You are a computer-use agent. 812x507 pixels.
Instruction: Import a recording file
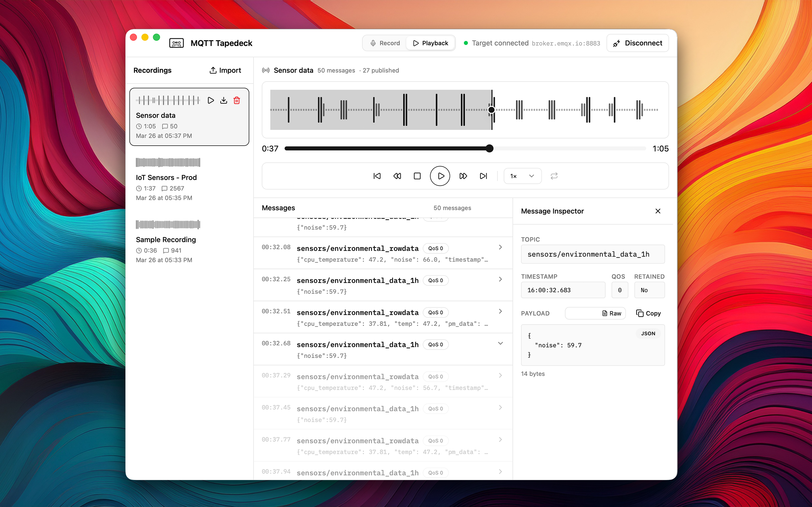pyautogui.click(x=225, y=70)
